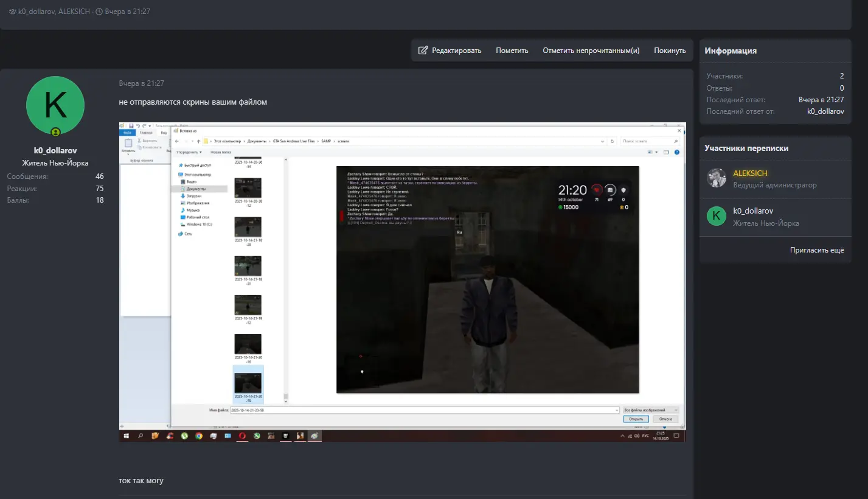Enlarge the attached screenshot image in the post
Viewport: 868px width, 499px height.
[402, 281]
